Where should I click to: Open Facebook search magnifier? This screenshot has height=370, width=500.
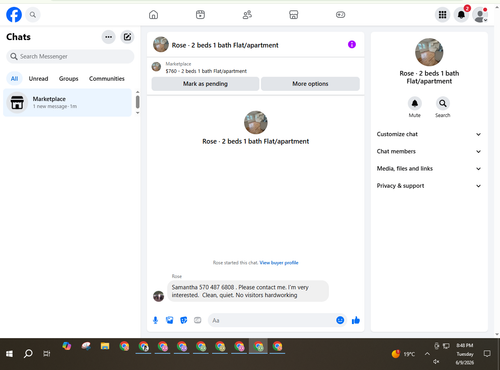point(33,15)
